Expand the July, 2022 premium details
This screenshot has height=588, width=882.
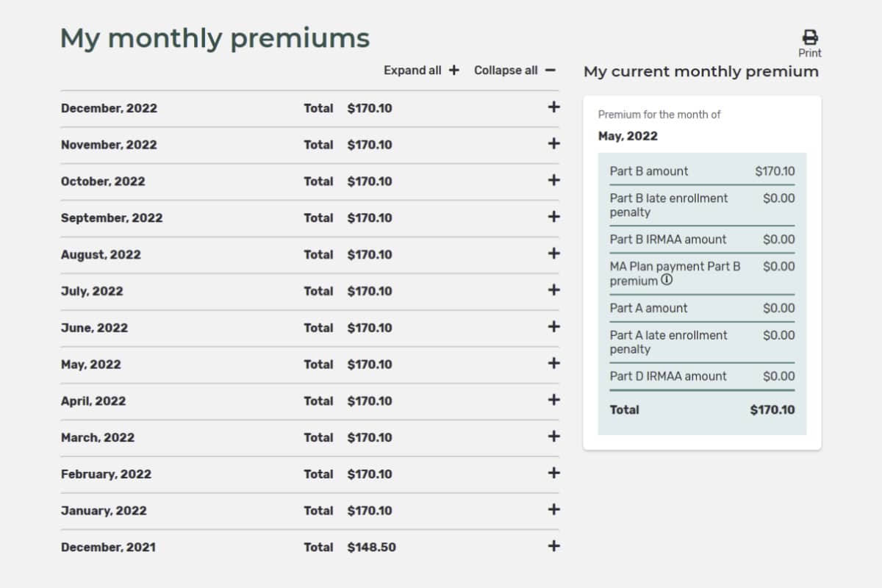553,290
